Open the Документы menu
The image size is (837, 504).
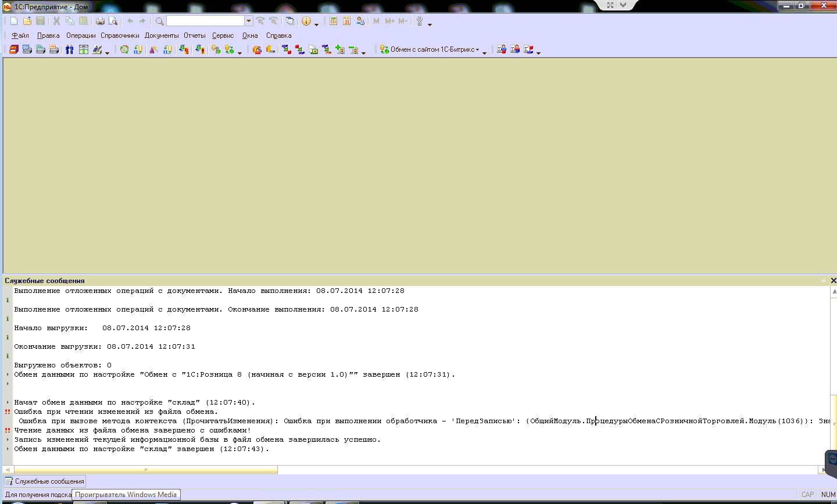pyautogui.click(x=162, y=35)
